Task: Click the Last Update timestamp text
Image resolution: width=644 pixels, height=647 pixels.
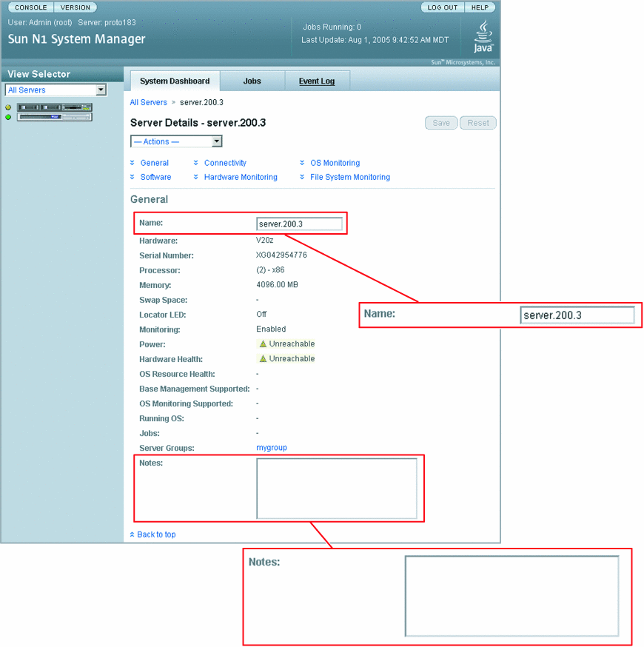Action: tap(375, 40)
